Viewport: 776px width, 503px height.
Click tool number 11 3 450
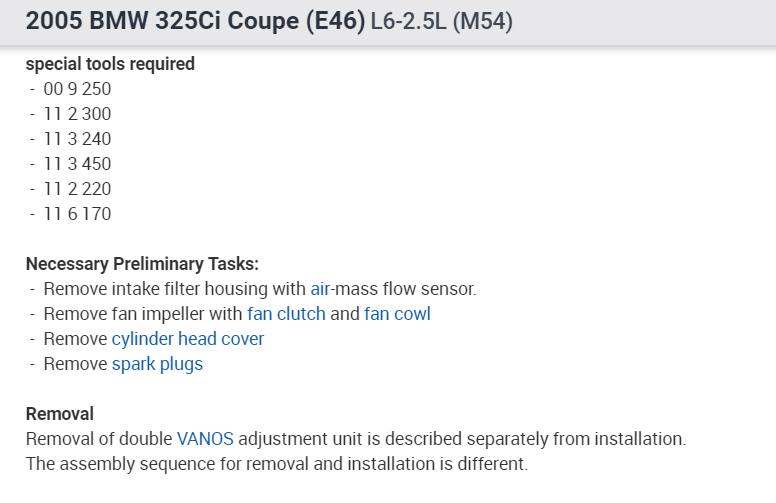(x=77, y=164)
